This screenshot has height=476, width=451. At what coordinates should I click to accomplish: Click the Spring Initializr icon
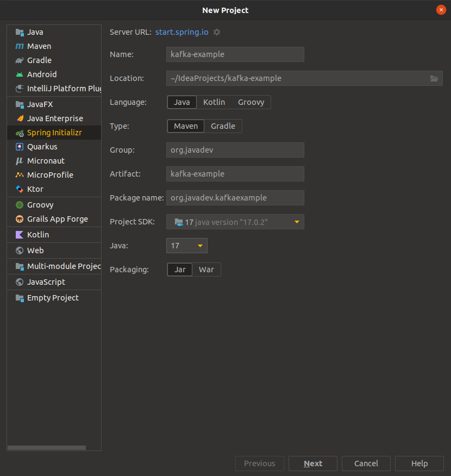[20, 133]
